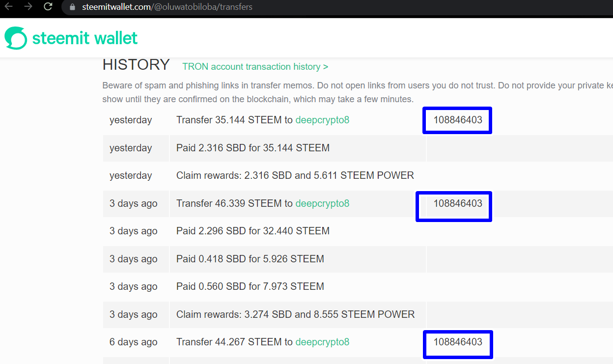613x364 pixels.
Task: Click the browser back arrow
Action: pos(8,7)
